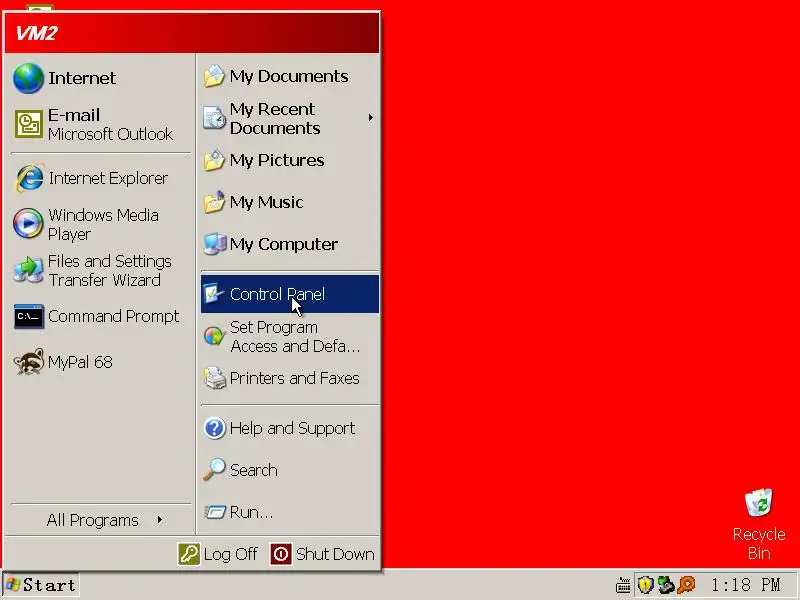Launch the Windows Media Player icon
The height and width of the screenshot is (600, 800).
(x=28, y=224)
